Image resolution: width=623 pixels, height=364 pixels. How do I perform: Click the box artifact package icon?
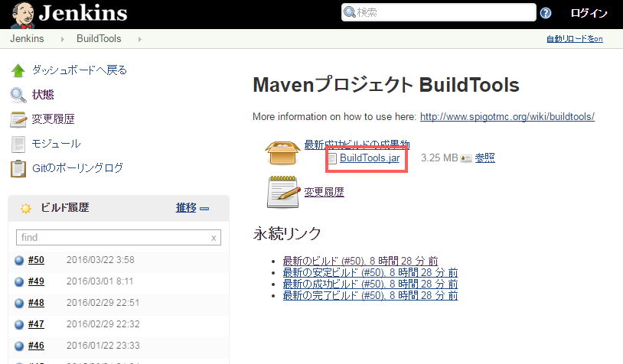tap(282, 153)
